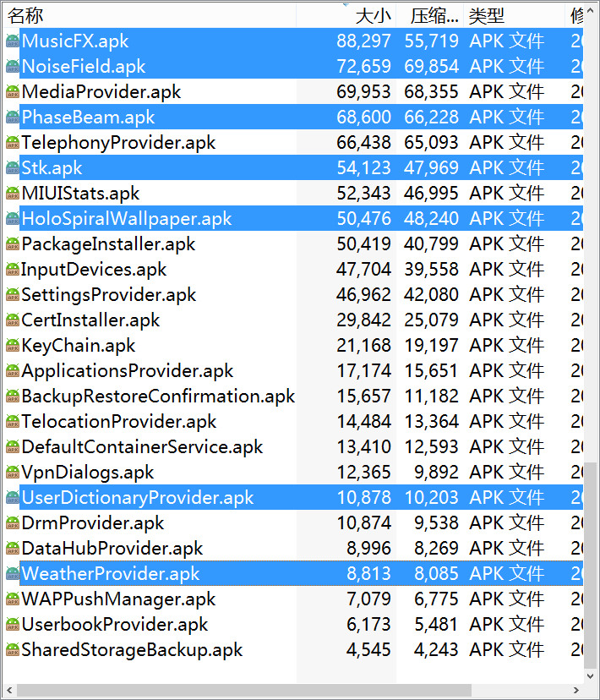Select KeyChain.apk file name
600x700 pixels.
coord(79,346)
